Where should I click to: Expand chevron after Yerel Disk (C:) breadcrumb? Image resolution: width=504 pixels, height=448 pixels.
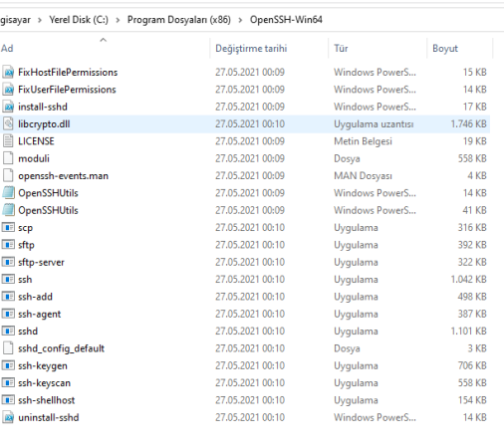(x=118, y=20)
